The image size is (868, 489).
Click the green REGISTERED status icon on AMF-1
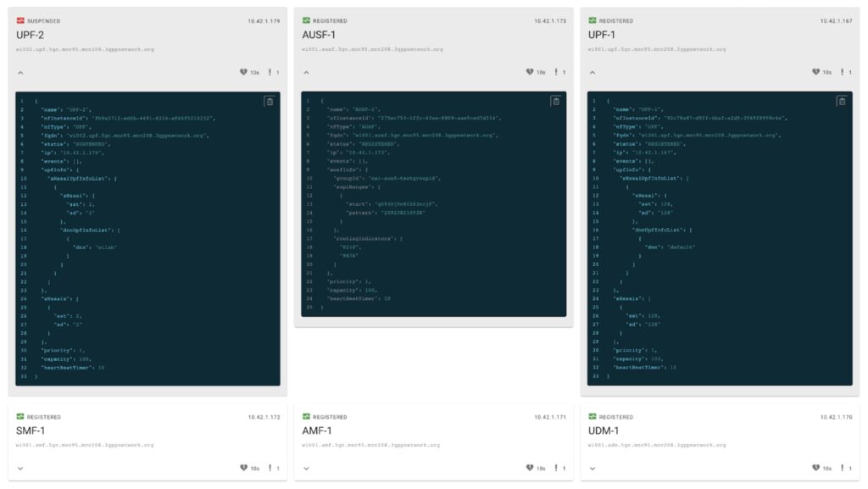[306, 416]
